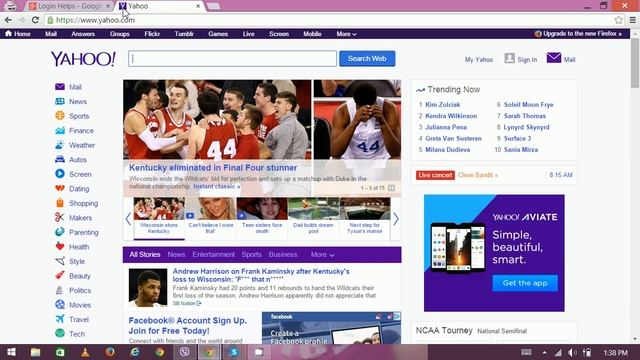The height and width of the screenshot is (360, 640).
Task: Open the Instant classic link
Action: pos(217,186)
